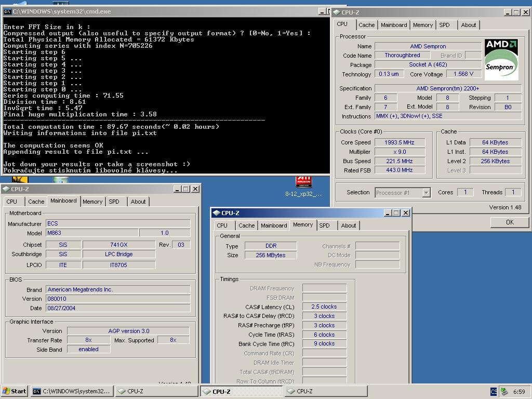Click the Multiplier value x 9.0
This screenshot has height=399, width=532.
(x=400, y=152)
